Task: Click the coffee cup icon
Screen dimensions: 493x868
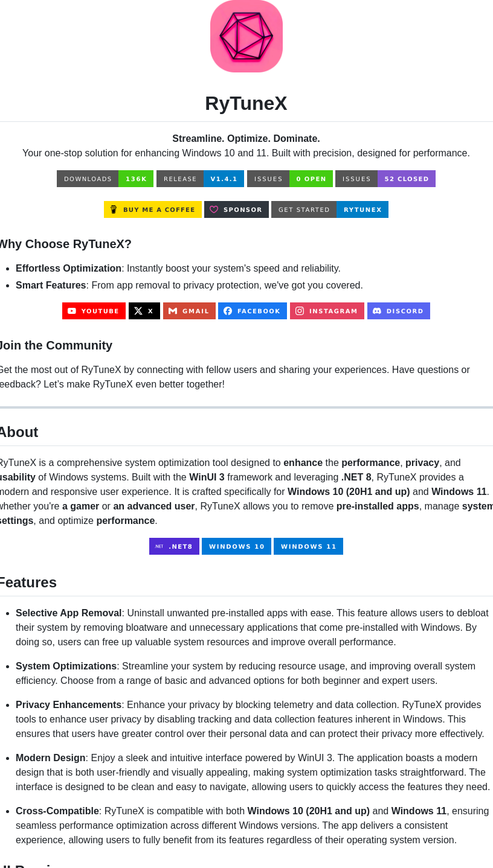Action: pyautogui.click(x=114, y=209)
